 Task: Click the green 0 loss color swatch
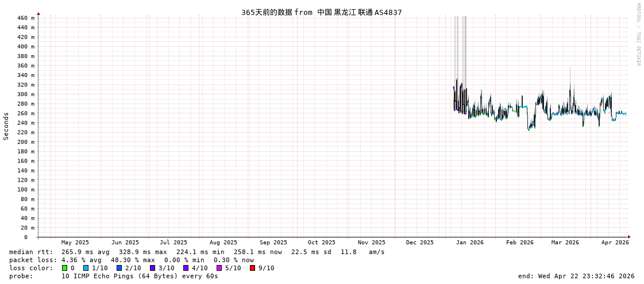[65, 268]
